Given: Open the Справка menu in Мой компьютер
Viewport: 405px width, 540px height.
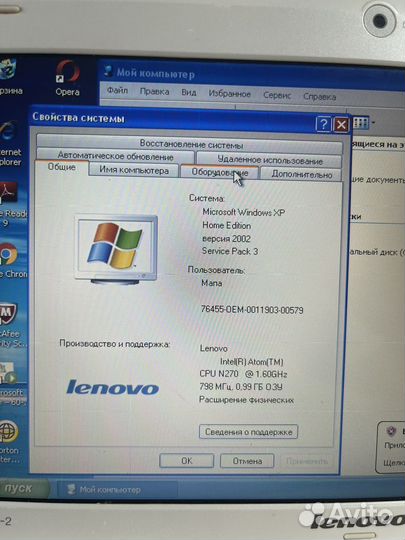Looking at the screenshot, I should tap(319, 97).
